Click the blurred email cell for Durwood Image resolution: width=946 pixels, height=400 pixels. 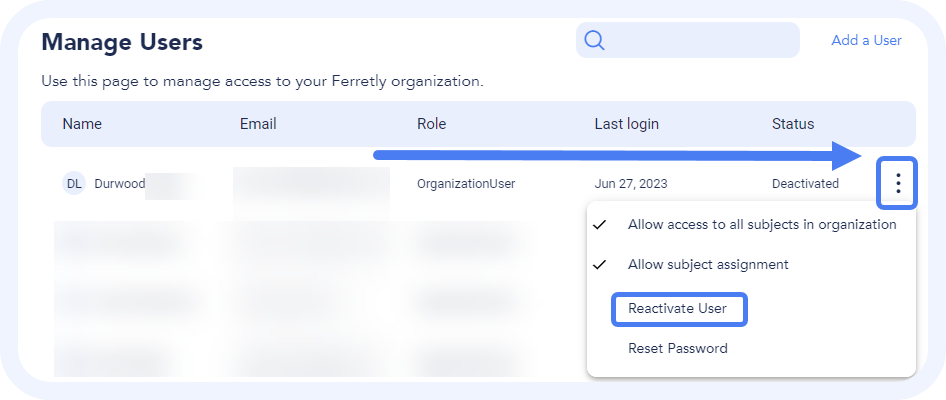[311, 186]
